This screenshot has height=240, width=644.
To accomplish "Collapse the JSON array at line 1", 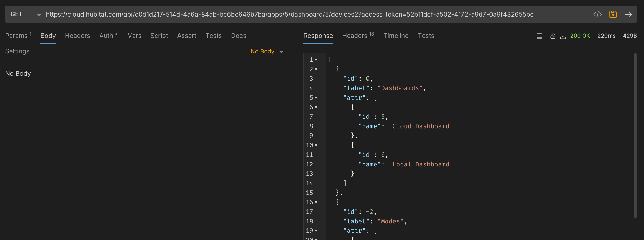I will 316,60.
